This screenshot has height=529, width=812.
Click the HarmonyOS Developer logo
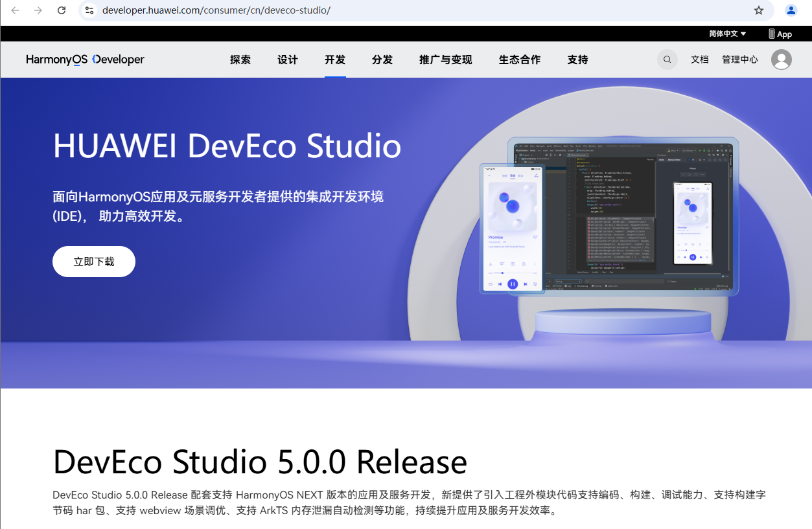pyautogui.click(x=86, y=60)
